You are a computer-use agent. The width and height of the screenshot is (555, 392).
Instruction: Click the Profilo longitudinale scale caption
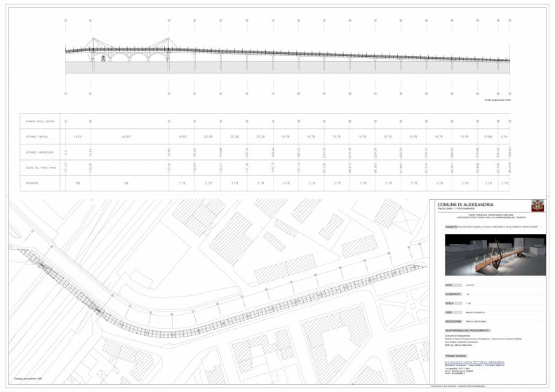coord(497,100)
